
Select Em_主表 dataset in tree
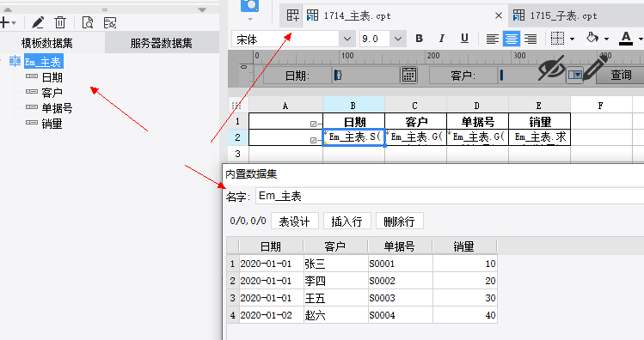[x=44, y=62]
